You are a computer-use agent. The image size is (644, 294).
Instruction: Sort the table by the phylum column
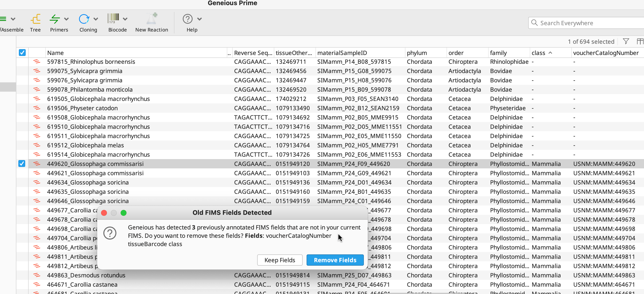click(417, 53)
